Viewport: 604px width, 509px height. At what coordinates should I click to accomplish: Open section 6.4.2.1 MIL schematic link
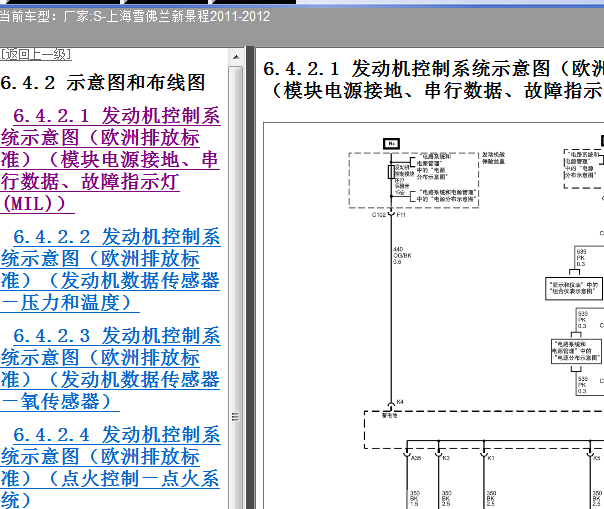[110, 159]
